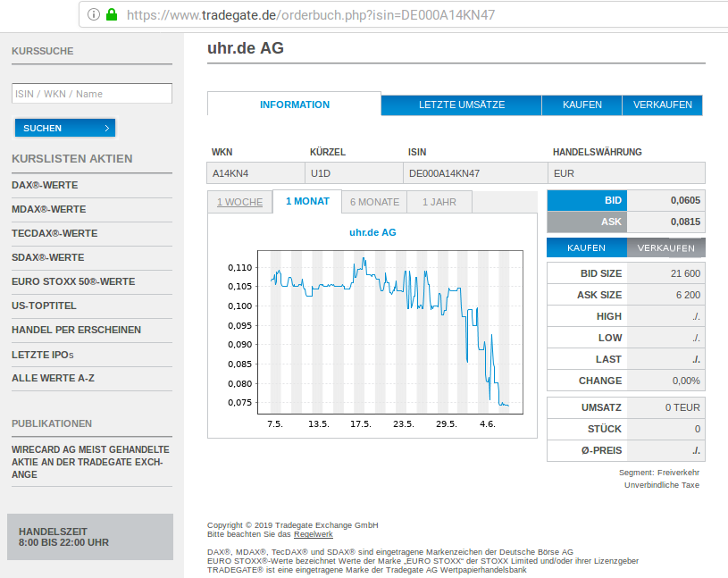This screenshot has height=578, width=728.
Task: Click the KURSLISTEN AKTIEN sidebar heading
Action: click(x=72, y=159)
